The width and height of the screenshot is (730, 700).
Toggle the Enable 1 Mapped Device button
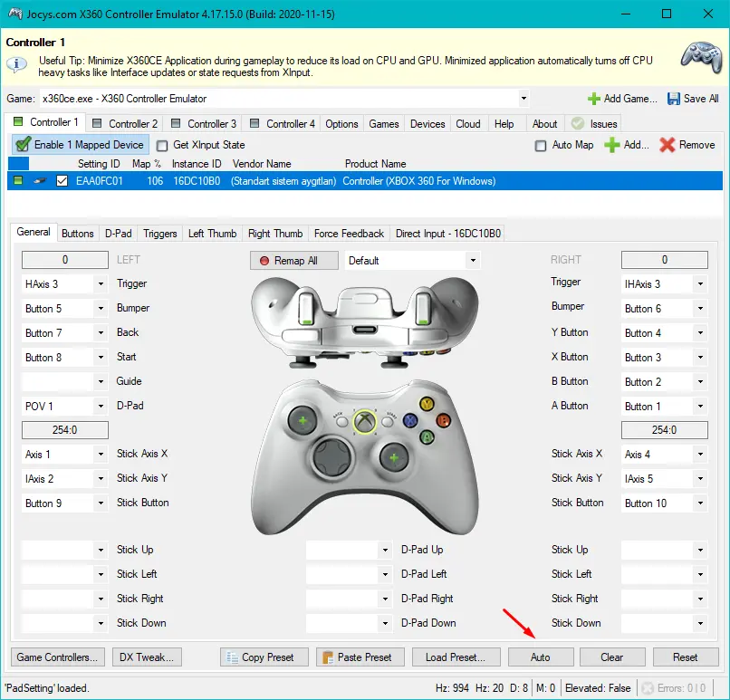(x=80, y=145)
